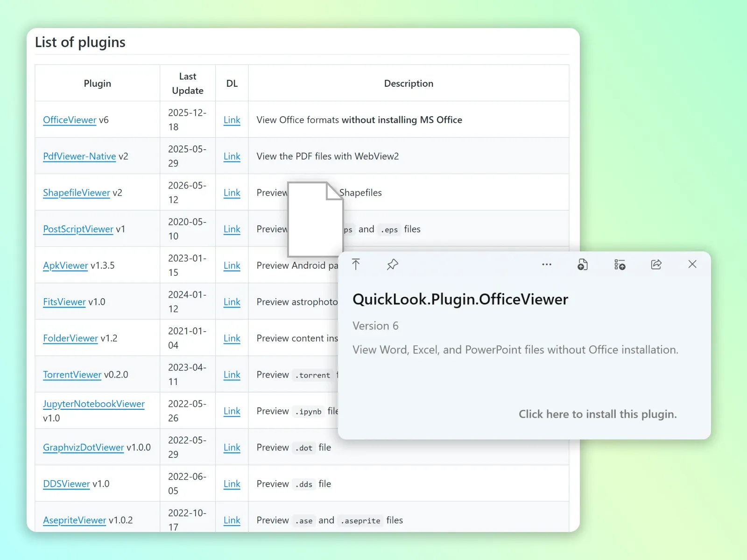Open the AsepriteViewer plugin link

(x=75, y=520)
